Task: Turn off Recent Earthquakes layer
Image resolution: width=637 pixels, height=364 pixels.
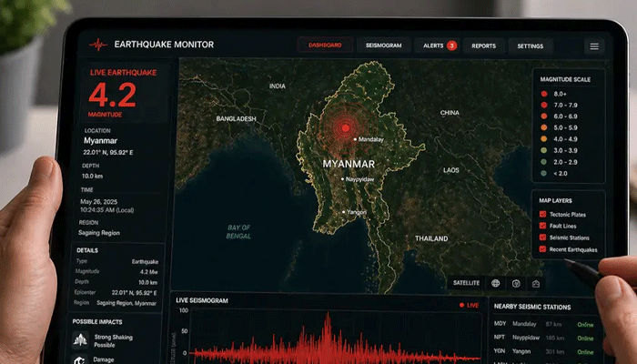Action: (x=542, y=249)
